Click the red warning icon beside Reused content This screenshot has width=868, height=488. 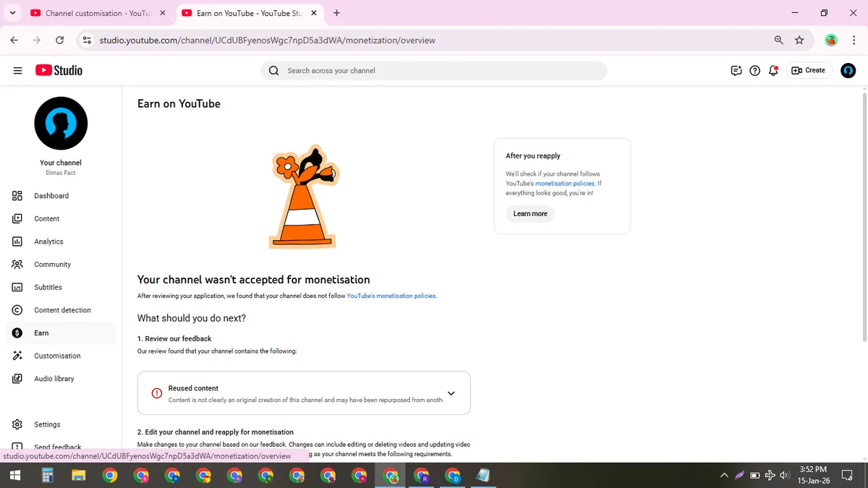[157, 393]
